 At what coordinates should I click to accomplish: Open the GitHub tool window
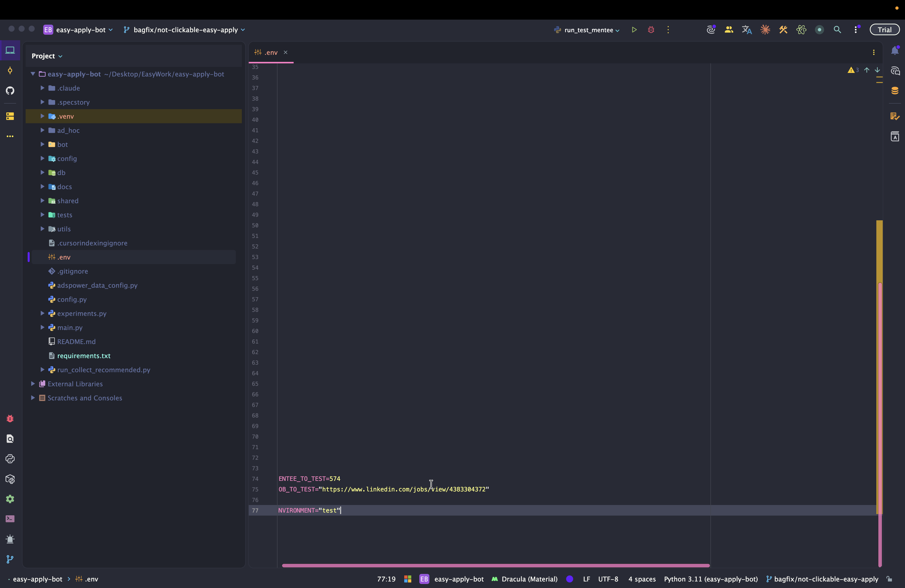10,91
